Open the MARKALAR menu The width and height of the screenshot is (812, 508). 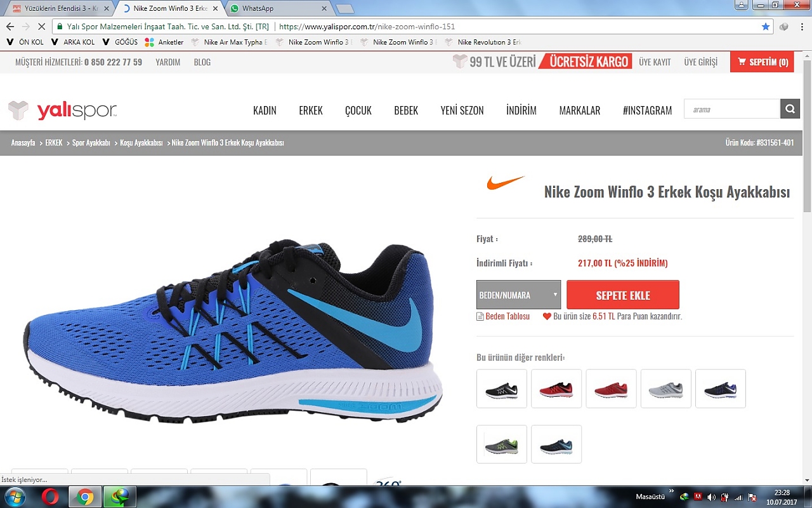tap(580, 110)
